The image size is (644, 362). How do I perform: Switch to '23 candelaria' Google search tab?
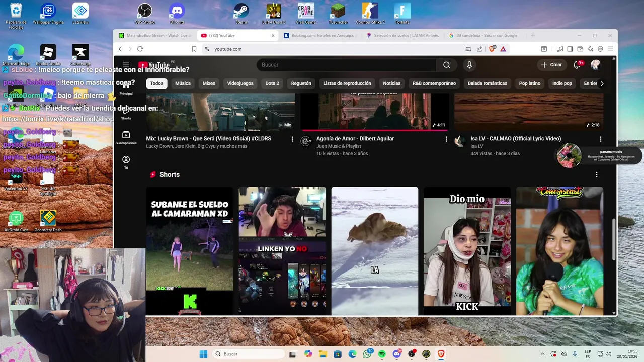[485, 36]
